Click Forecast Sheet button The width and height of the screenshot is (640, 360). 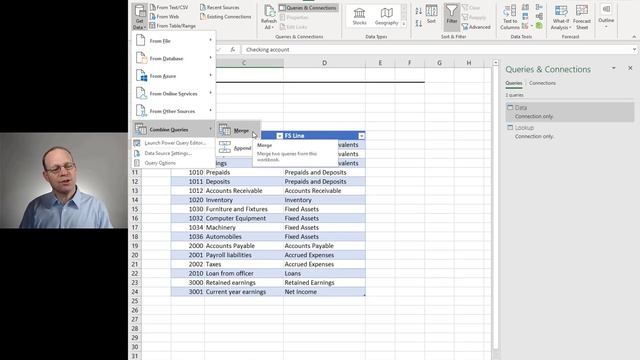(582, 17)
